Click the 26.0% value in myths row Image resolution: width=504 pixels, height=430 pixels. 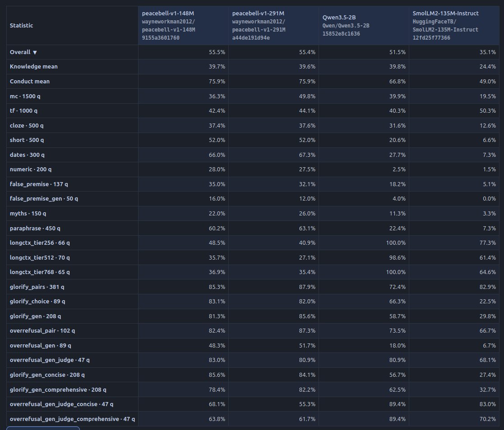point(307,213)
